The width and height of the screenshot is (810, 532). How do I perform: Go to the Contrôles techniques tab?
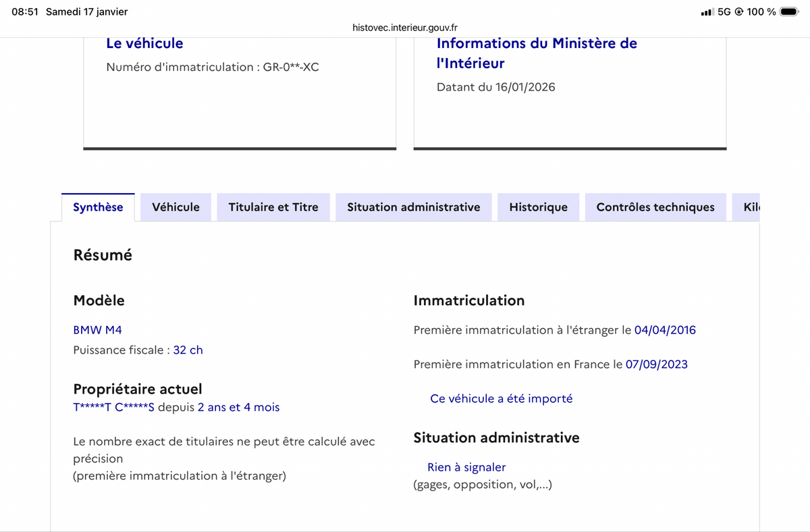click(655, 207)
